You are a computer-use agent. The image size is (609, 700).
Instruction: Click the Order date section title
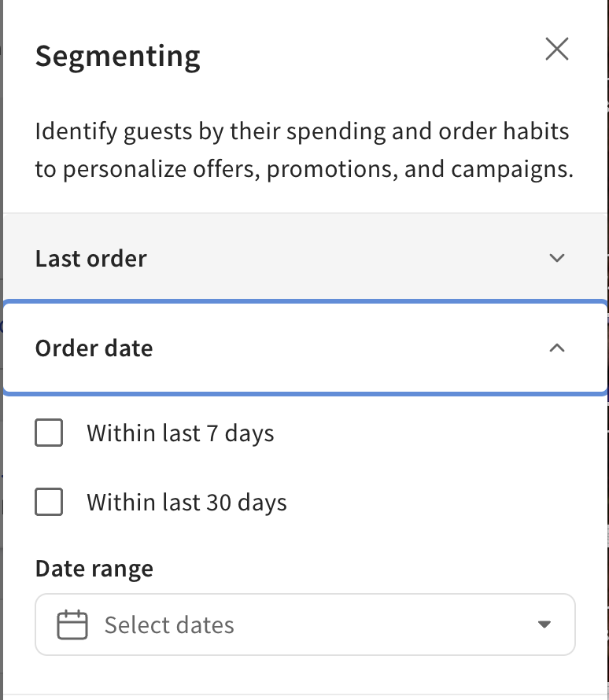[x=94, y=348]
